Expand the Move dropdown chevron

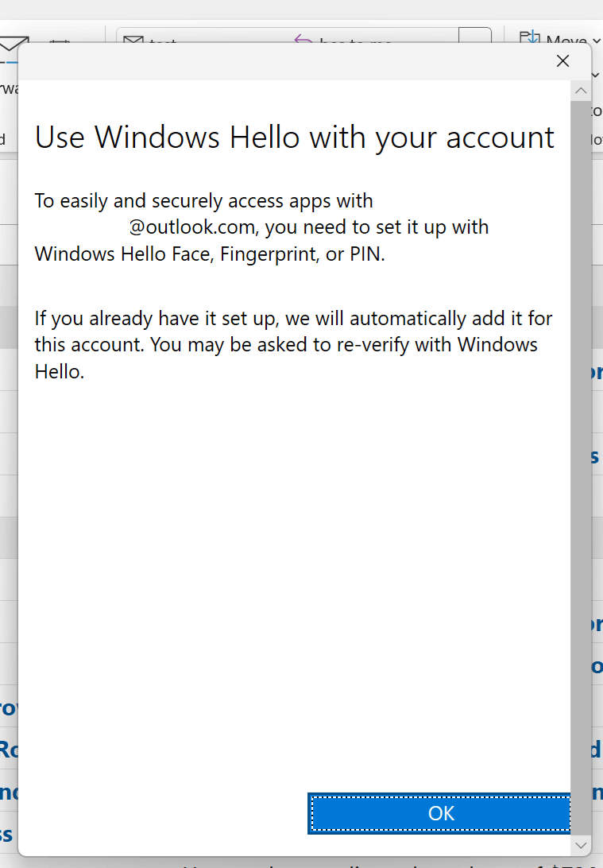(x=597, y=41)
